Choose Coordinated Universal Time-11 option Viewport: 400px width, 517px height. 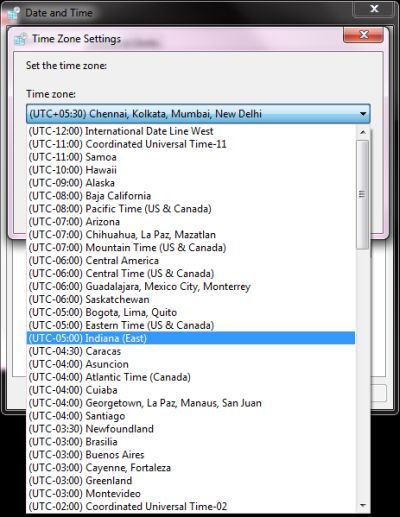coord(191,144)
